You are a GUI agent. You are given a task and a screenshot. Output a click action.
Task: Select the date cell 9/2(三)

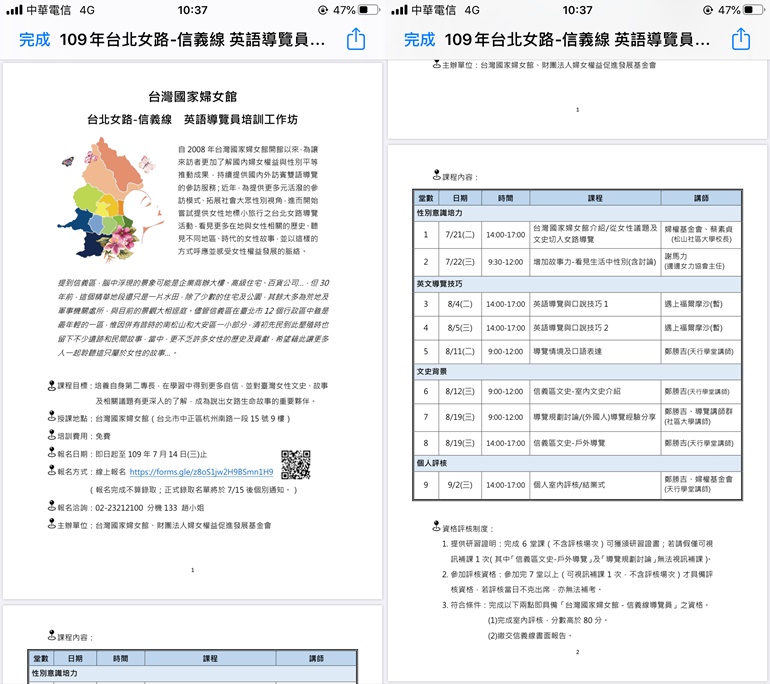pyautogui.click(x=460, y=485)
